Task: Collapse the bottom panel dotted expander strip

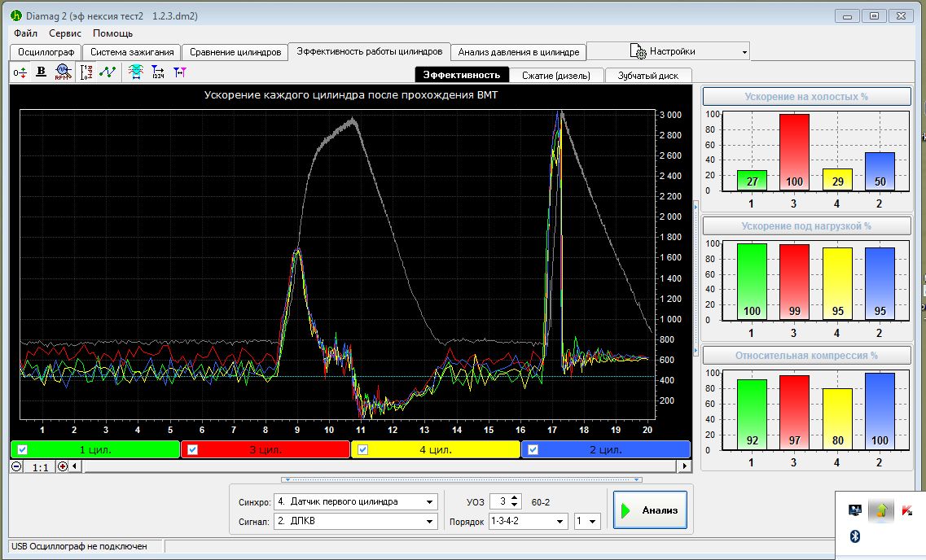Action: pos(462,479)
